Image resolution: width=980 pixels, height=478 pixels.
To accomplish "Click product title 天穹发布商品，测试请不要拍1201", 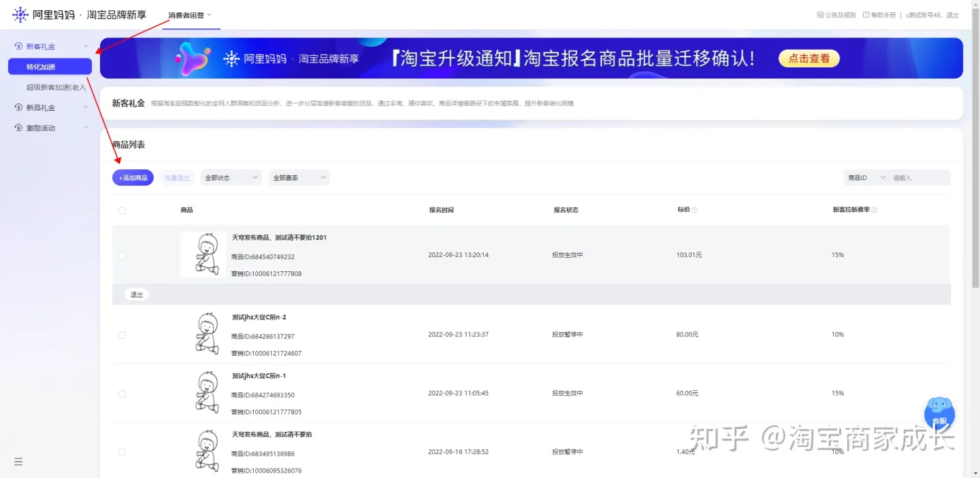I will point(279,238).
